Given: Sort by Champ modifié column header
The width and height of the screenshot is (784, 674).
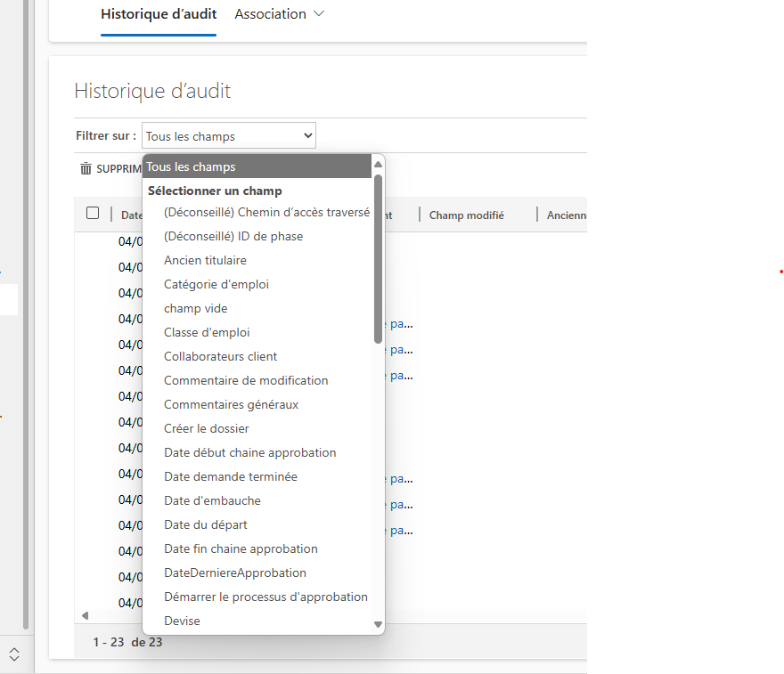Looking at the screenshot, I should [x=466, y=215].
